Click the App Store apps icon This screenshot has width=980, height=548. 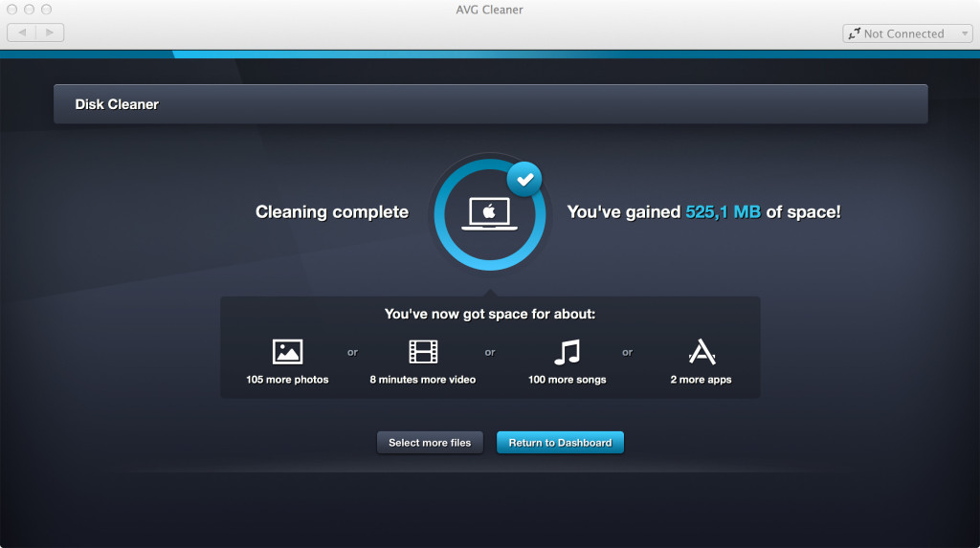(x=702, y=351)
